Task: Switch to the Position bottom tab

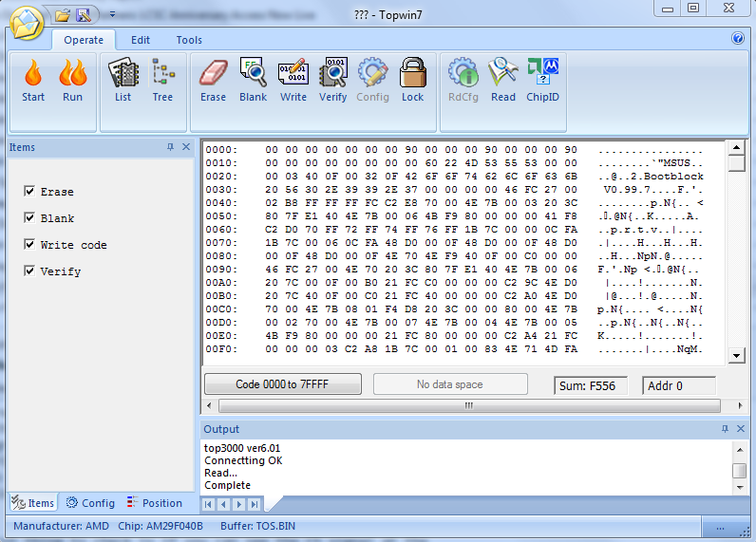Action: point(155,503)
